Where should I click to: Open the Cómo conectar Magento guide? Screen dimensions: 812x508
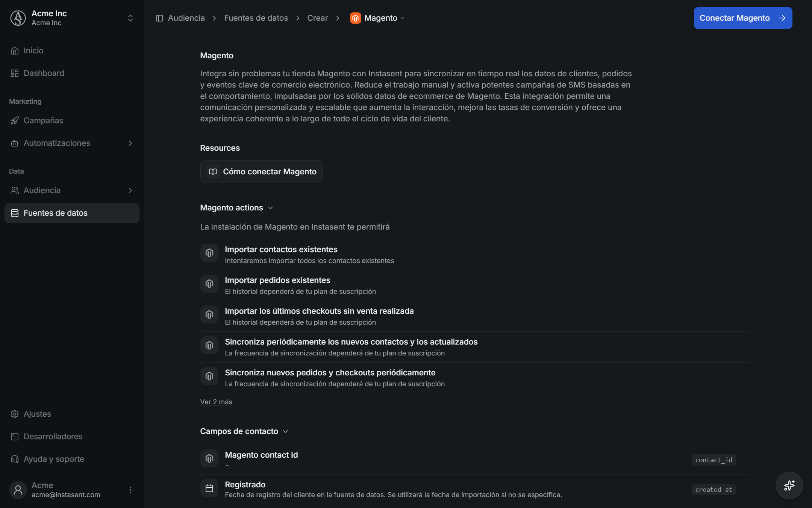[261, 172]
